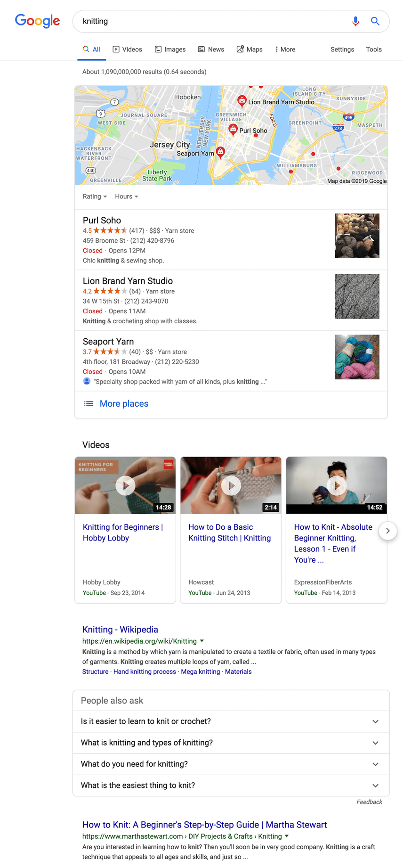View Seaport Yarn photo thumbnail
The width and height of the screenshot is (403, 868).
(357, 357)
